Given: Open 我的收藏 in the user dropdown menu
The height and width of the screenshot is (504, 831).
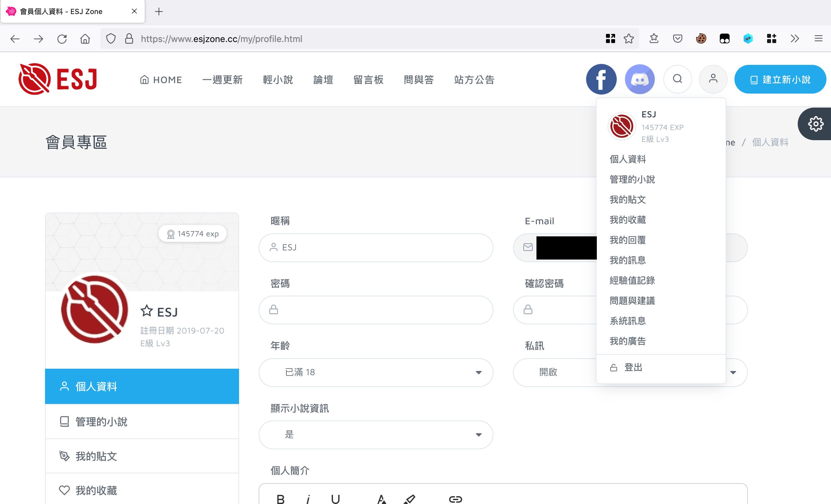Looking at the screenshot, I should [627, 219].
